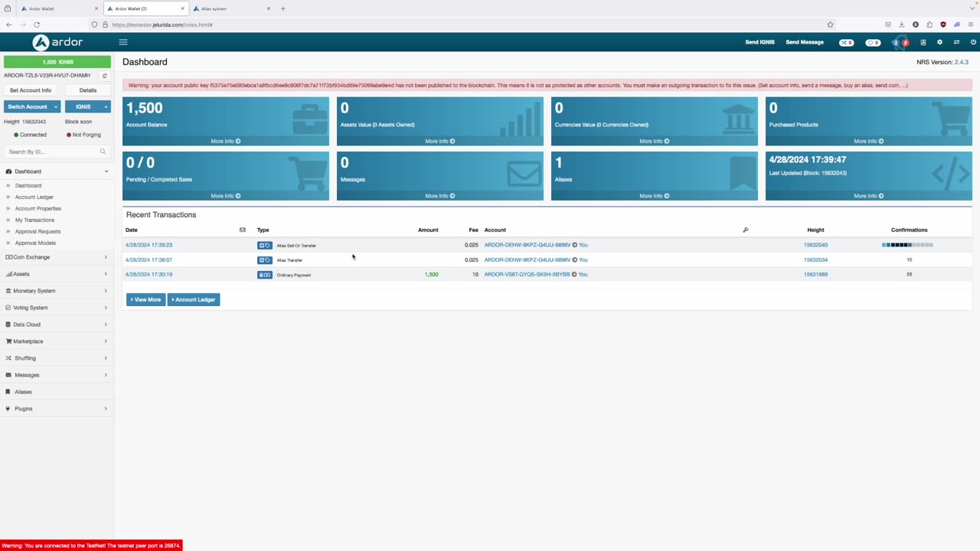Open transaction dated 4/28/2024 17:30:19
The height and width of the screenshot is (551, 980).
pyautogui.click(x=149, y=274)
